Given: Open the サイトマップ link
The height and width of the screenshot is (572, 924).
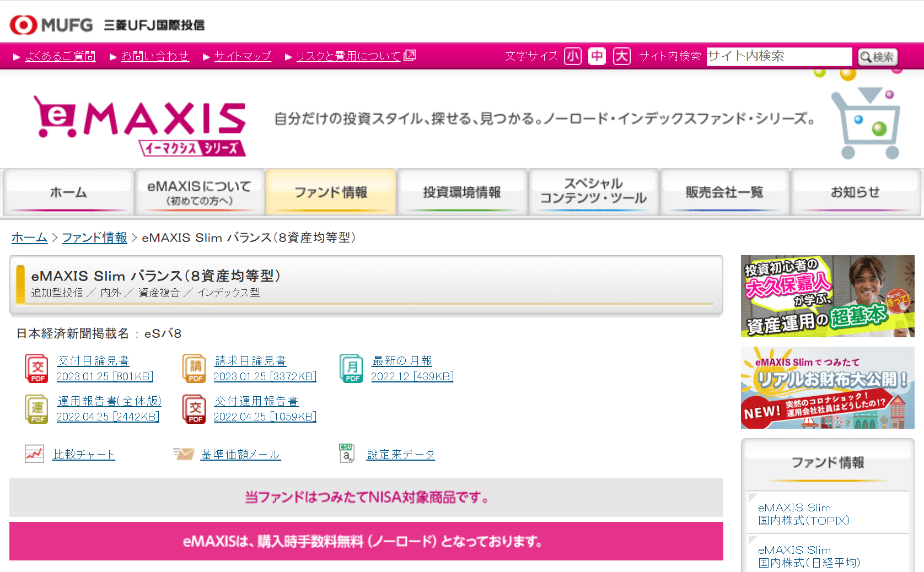Looking at the screenshot, I should (243, 56).
